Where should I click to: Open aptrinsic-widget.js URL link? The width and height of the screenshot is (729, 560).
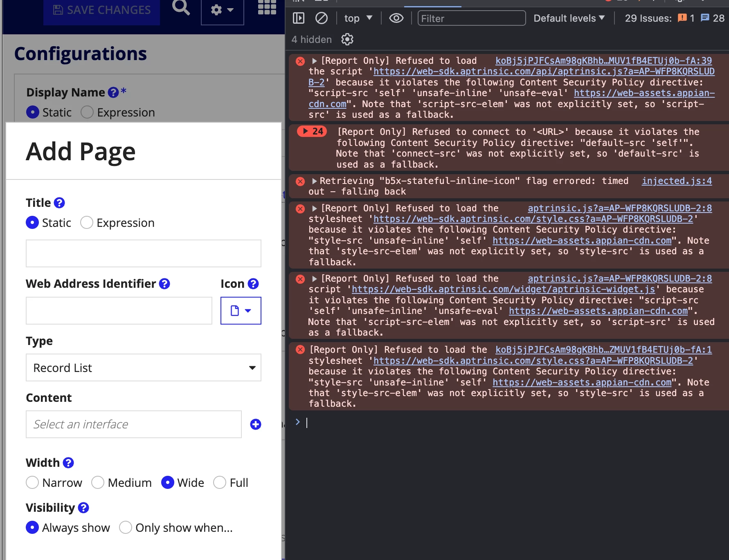[x=503, y=289]
